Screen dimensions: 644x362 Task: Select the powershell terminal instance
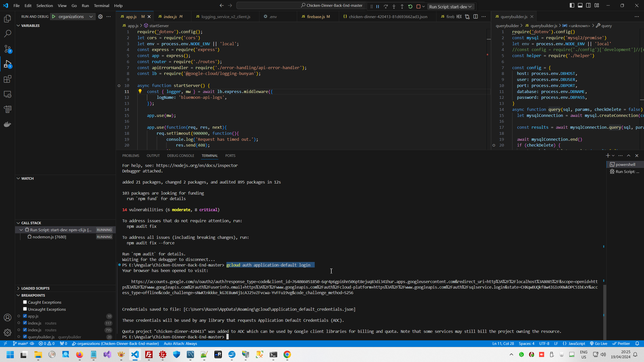[625, 164]
